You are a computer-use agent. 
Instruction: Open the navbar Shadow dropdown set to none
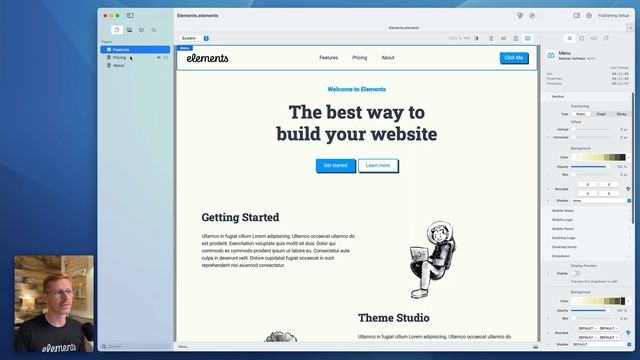[x=601, y=201]
